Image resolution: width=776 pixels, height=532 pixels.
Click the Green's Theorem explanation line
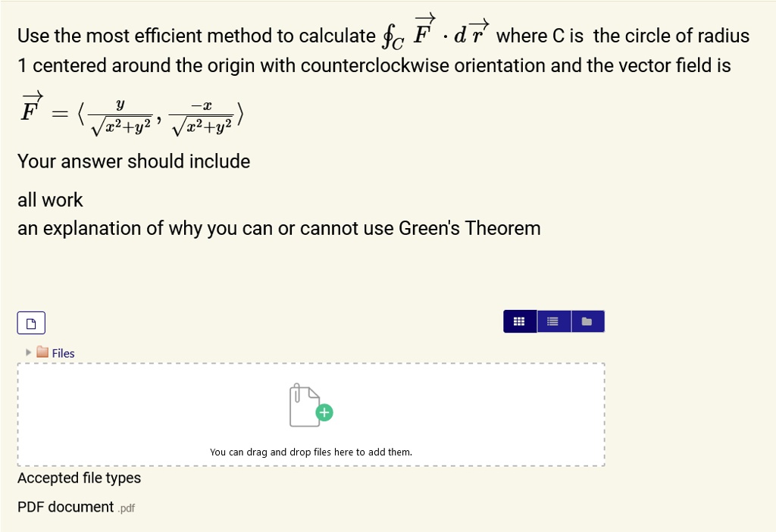click(279, 229)
